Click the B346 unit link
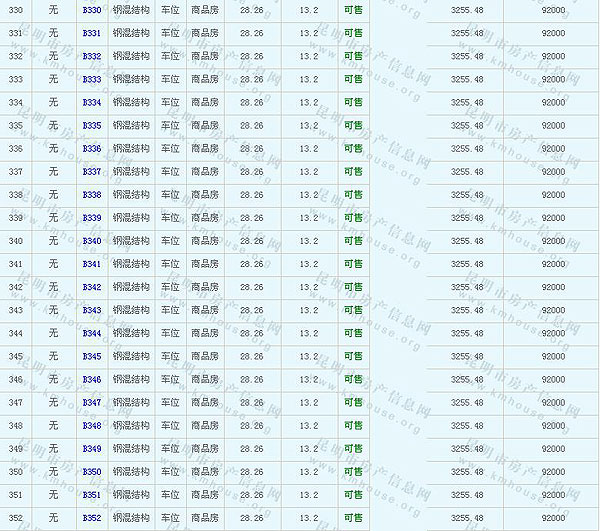The image size is (600, 531). click(92, 379)
